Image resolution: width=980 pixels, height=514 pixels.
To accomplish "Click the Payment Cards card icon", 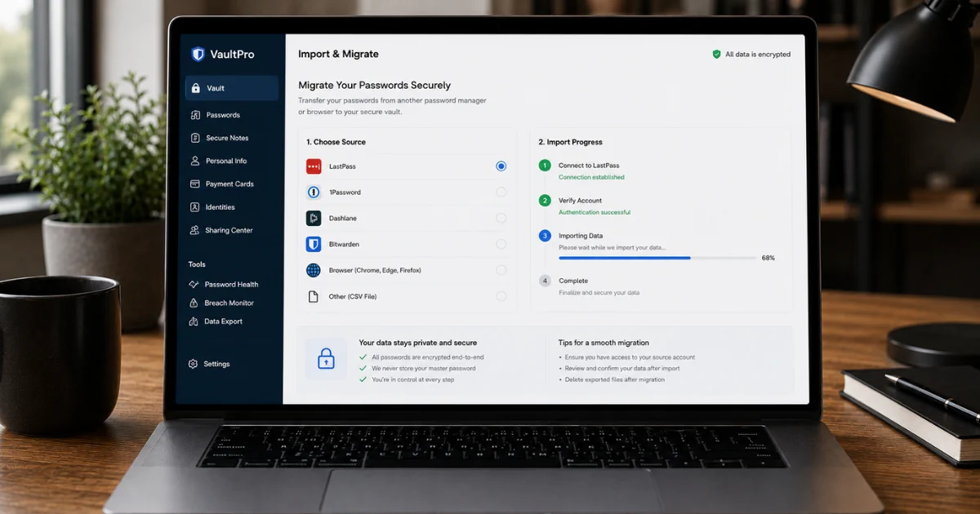I will pos(194,184).
